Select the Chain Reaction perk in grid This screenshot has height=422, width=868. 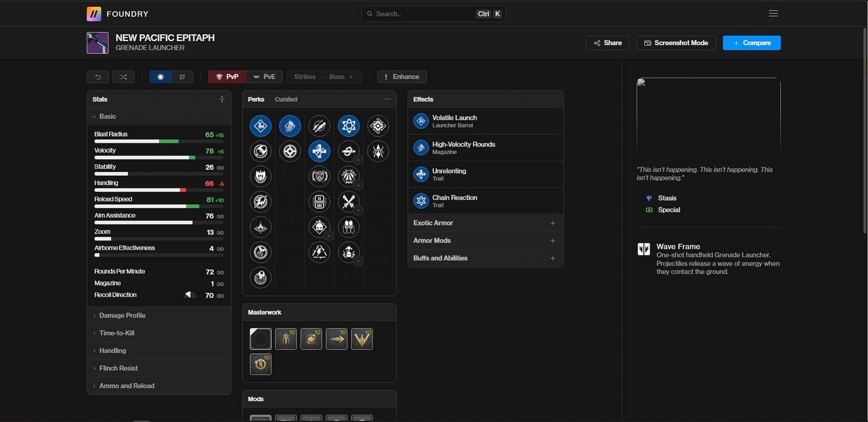349,126
